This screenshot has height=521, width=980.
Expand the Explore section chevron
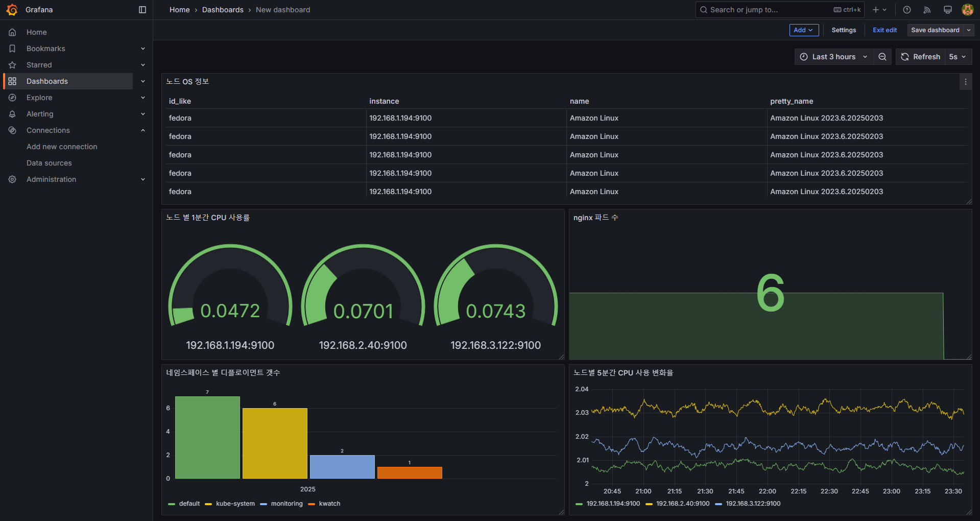click(143, 98)
